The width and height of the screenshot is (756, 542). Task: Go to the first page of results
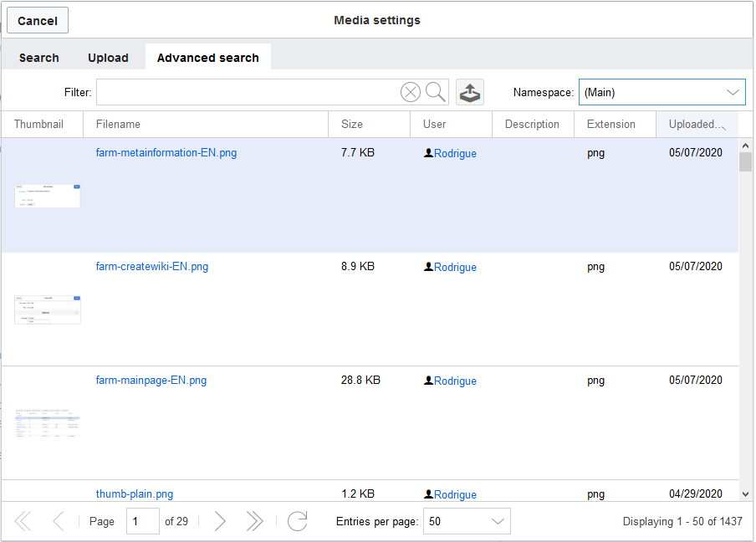(x=23, y=521)
